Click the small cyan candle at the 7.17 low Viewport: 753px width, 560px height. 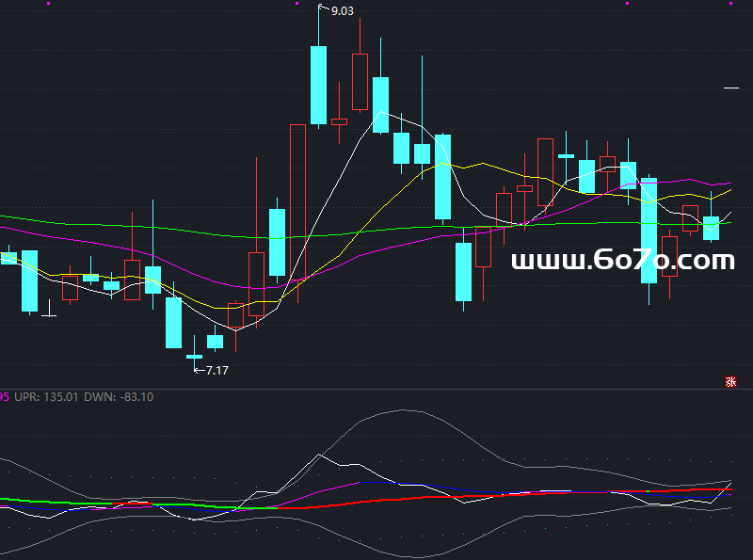coord(194,357)
